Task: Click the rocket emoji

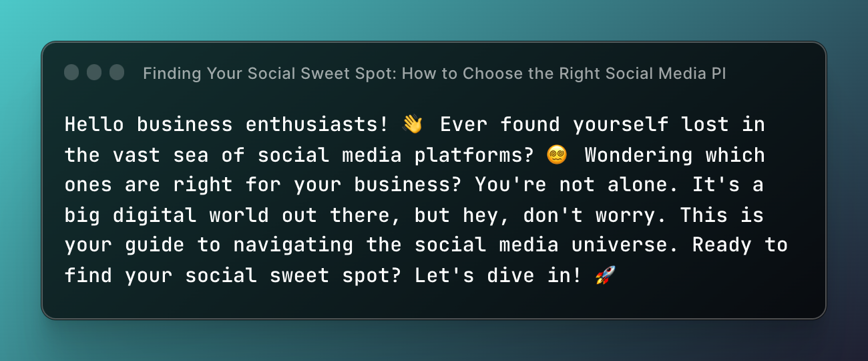Action: pyautogui.click(x=604, y=275)
